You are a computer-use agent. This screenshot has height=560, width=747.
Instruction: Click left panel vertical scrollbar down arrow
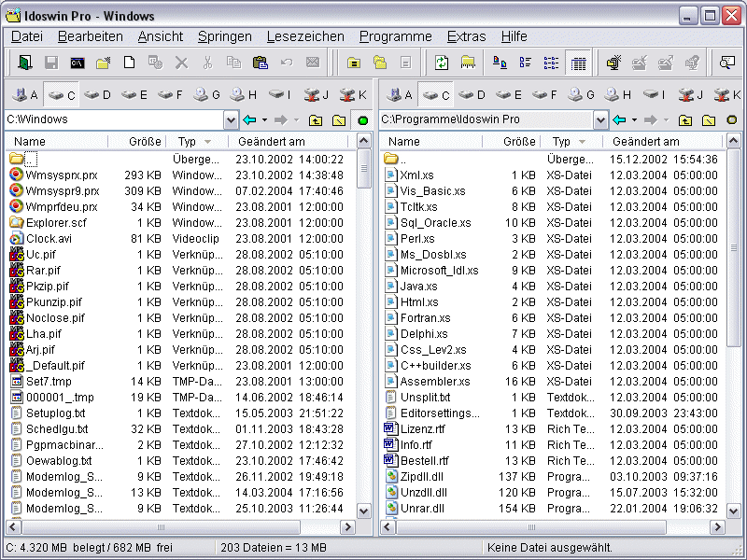click(x=363, y=511)
